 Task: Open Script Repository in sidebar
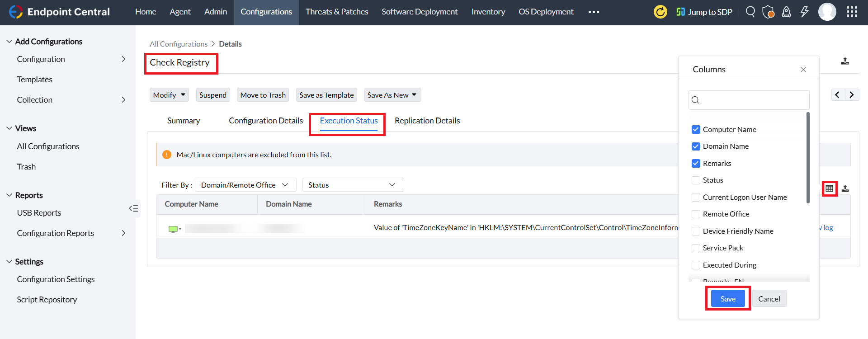(x=47, y=300)
